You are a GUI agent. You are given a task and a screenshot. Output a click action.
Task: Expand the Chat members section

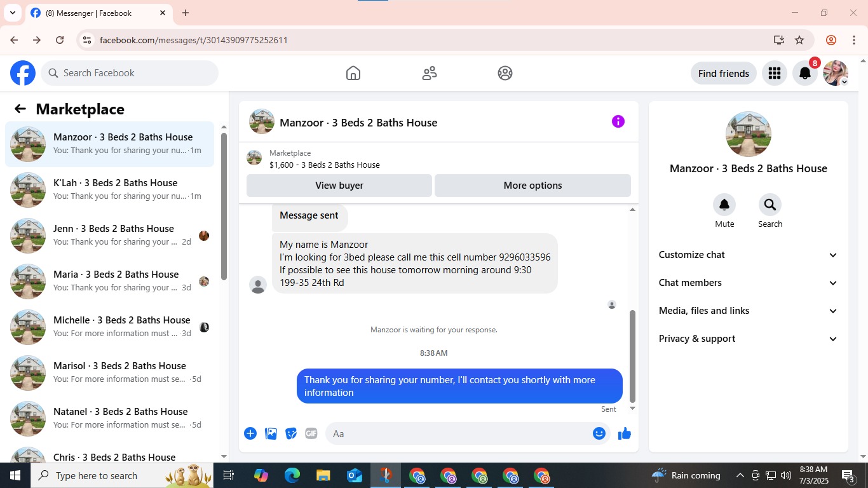pos(749,283)
